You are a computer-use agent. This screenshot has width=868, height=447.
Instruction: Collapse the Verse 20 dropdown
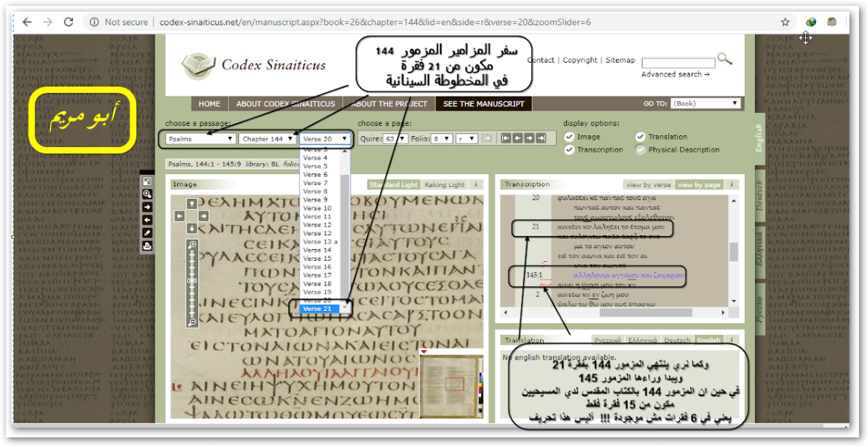coord(325,139)
